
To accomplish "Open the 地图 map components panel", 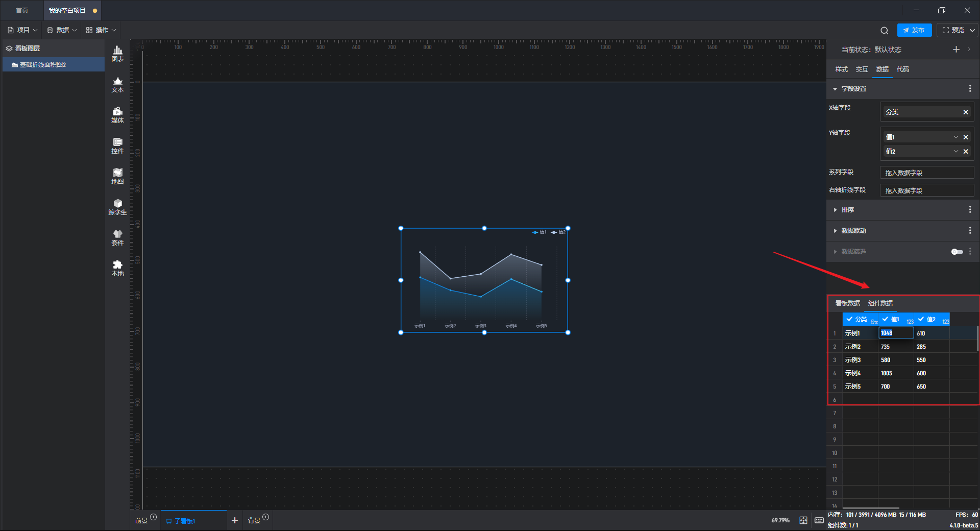I will coord(117,176).
